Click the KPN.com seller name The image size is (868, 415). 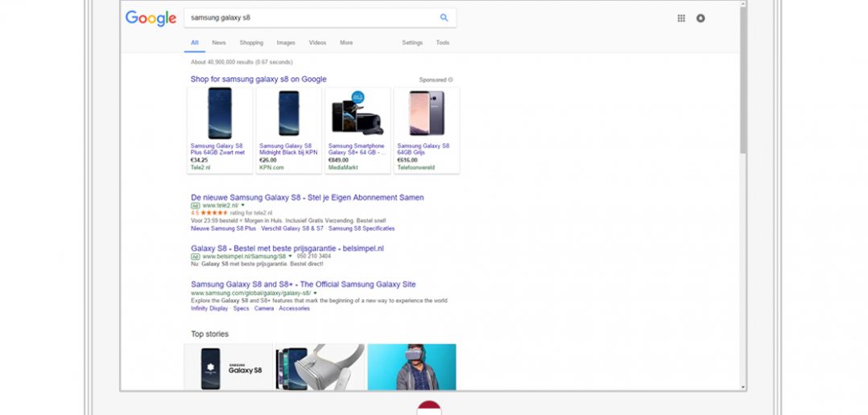(271, 167)
